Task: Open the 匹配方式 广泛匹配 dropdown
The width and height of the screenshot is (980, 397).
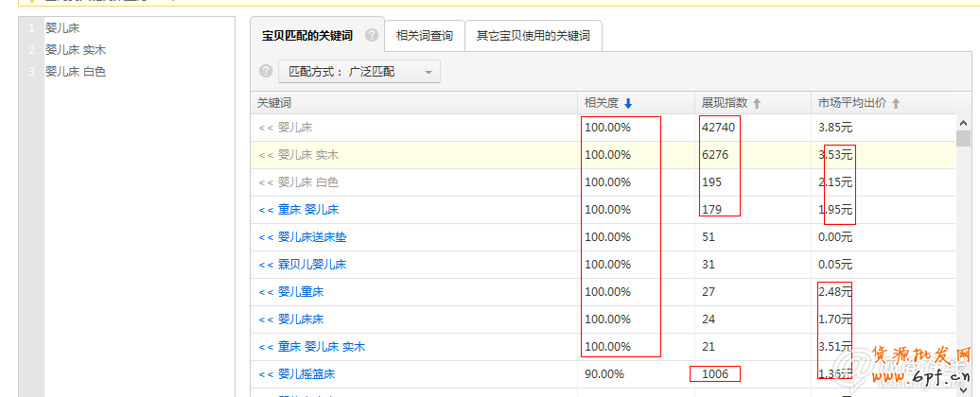Action: tap(359, 71)
